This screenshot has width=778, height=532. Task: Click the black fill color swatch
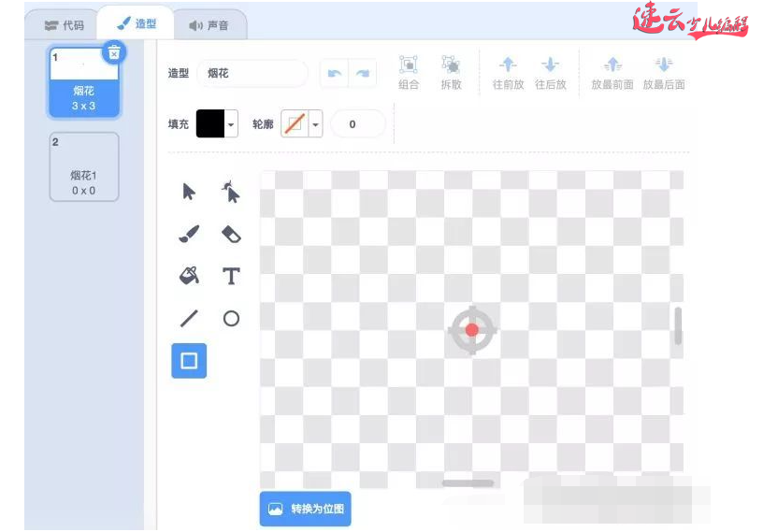click(x=210, y=124)
